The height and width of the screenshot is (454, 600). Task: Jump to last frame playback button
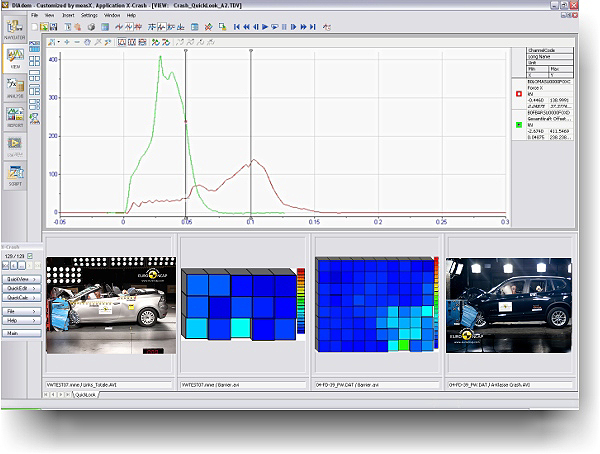click(313, 27)
